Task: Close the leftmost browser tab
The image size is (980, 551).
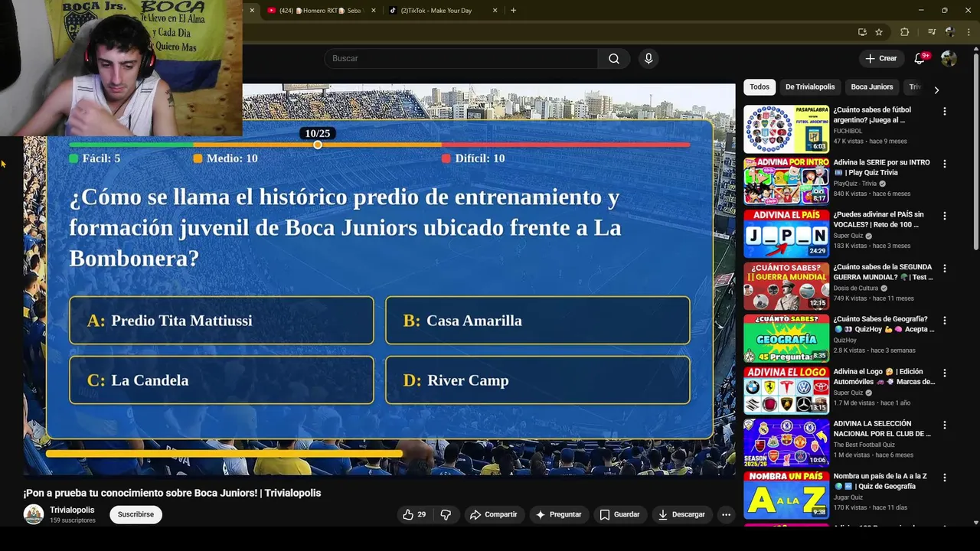Action: (x=252, y=11)
